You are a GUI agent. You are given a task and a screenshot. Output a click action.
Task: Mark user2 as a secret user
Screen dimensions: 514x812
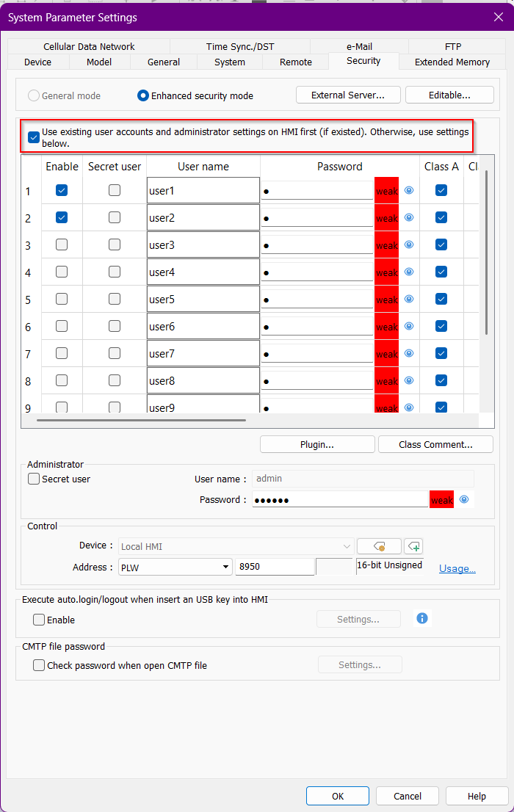[115, 217]
